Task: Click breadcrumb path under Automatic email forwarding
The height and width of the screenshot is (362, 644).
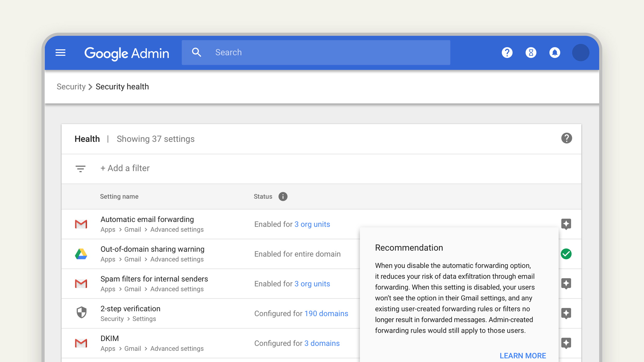Action: pos(152,230)
